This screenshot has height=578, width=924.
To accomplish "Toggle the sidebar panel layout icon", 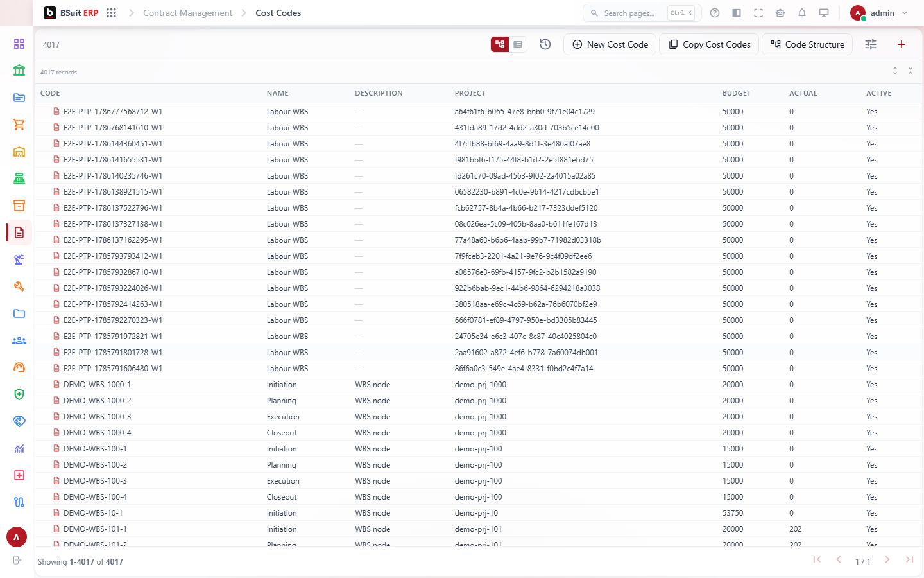I will pos(737,13).
